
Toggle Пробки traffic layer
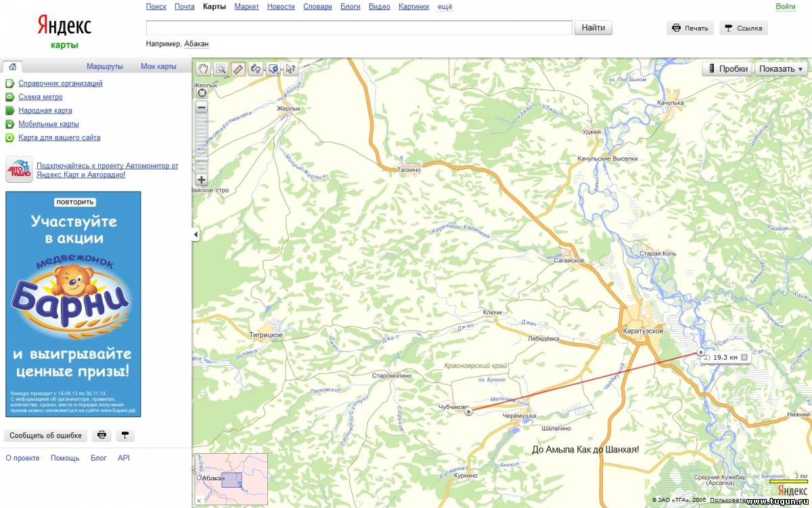click(x=727, y=68)
